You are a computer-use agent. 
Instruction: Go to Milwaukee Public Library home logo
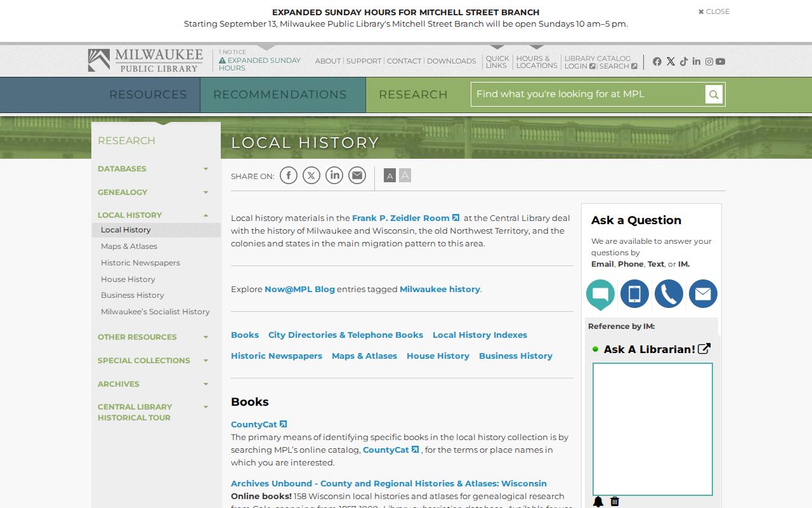145,60
